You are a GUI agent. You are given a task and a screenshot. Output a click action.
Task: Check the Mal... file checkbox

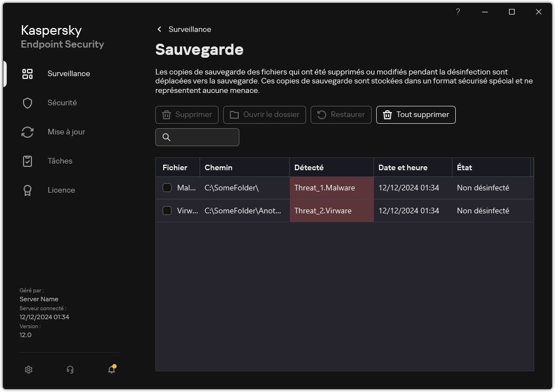(x=167, y=188)
